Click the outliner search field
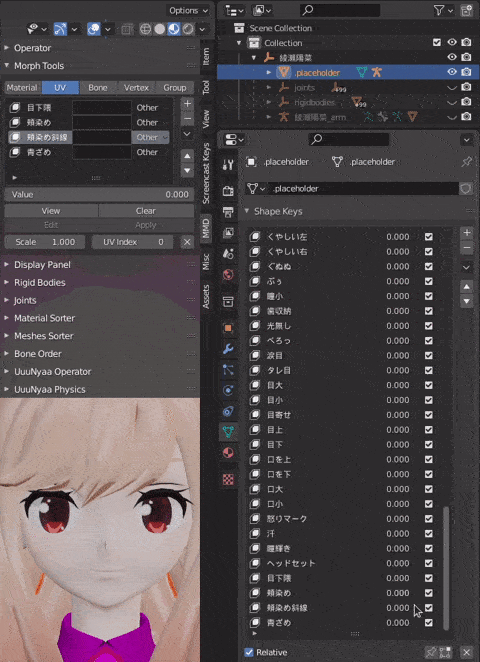480x662 pixels. pyautogui.click(x=340, y=10)
